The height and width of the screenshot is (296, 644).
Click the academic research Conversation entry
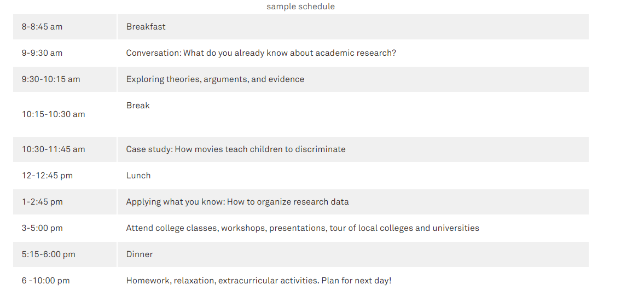click(x=261, y=53)
